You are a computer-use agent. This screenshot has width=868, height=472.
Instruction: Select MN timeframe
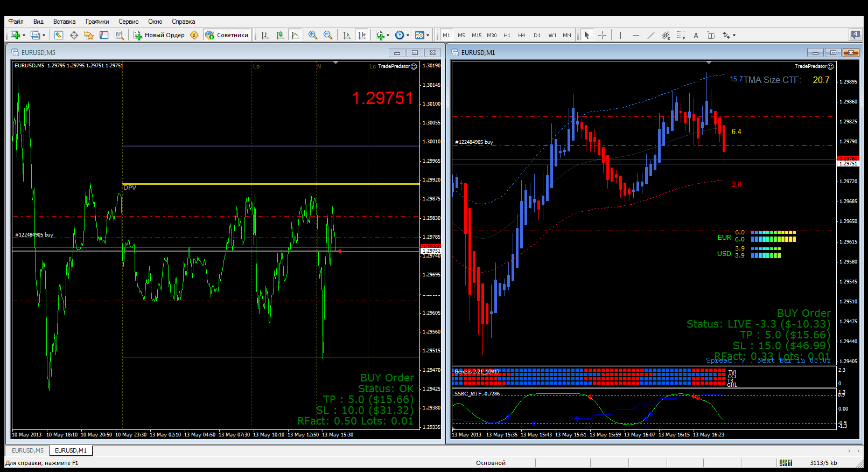pos(567,35)
